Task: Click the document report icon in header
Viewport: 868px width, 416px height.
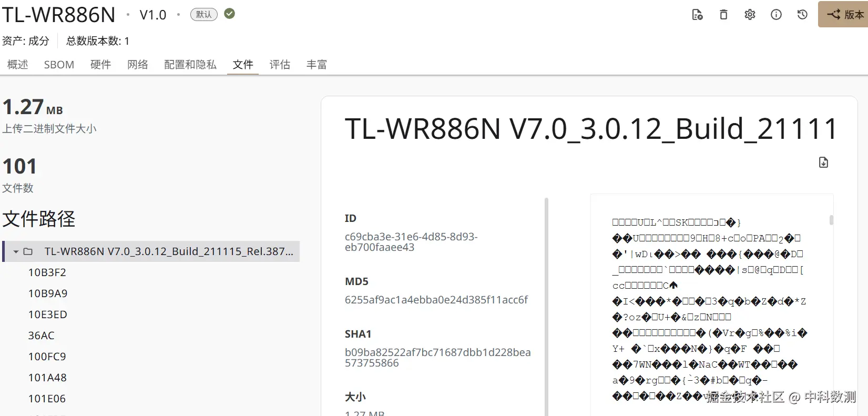Action: (x=697, y=15)
